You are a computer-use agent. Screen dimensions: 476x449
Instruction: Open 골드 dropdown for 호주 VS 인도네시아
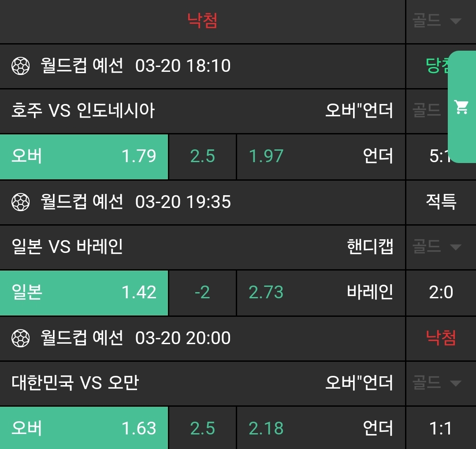click(x=428, y=111)
